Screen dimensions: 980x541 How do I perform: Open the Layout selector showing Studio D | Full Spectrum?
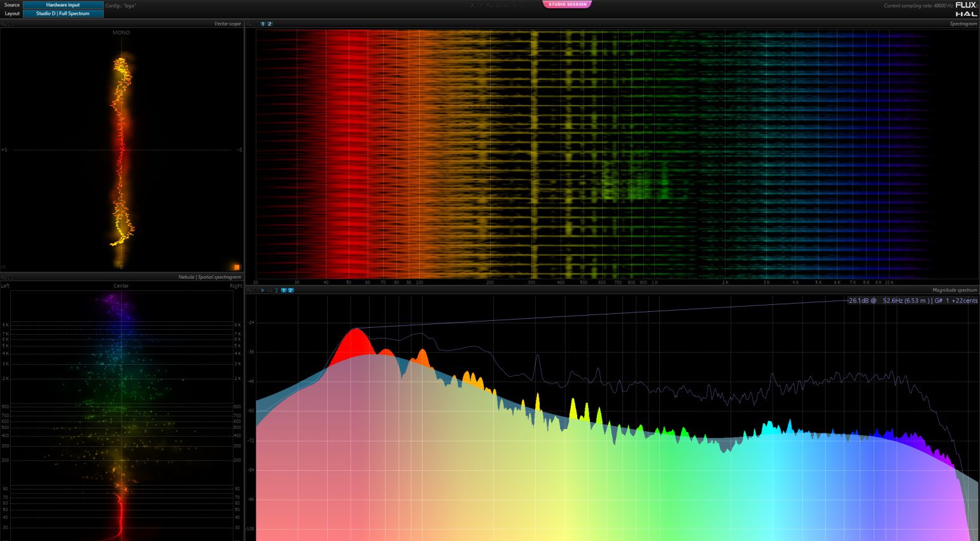(x=63, y=13)
